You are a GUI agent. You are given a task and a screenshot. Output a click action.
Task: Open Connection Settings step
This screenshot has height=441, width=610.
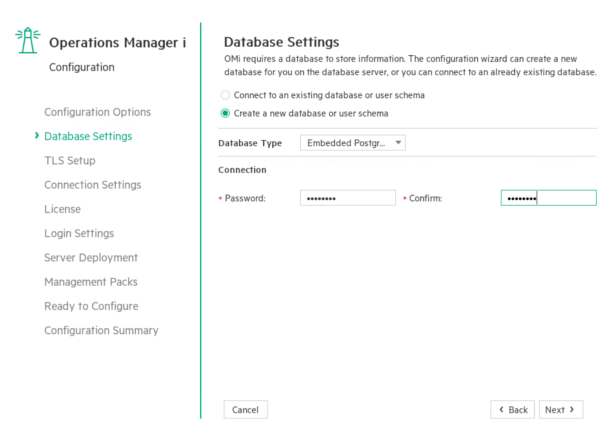pos(93,185)
